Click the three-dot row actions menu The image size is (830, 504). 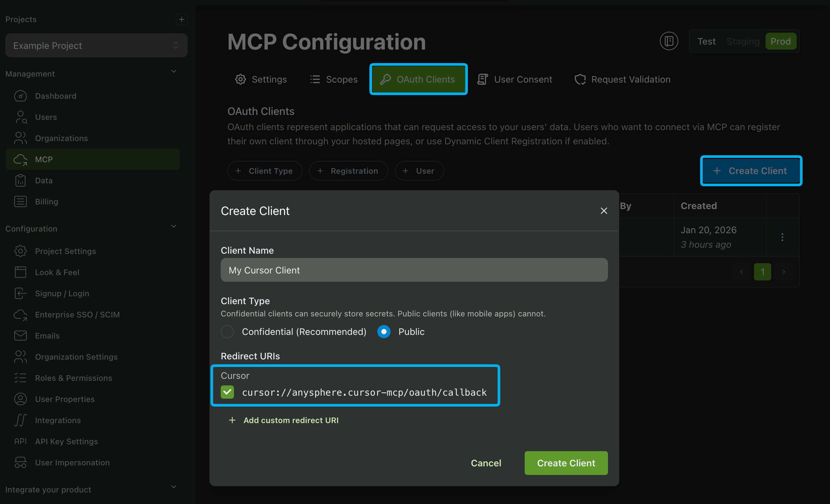coord(782,237)
